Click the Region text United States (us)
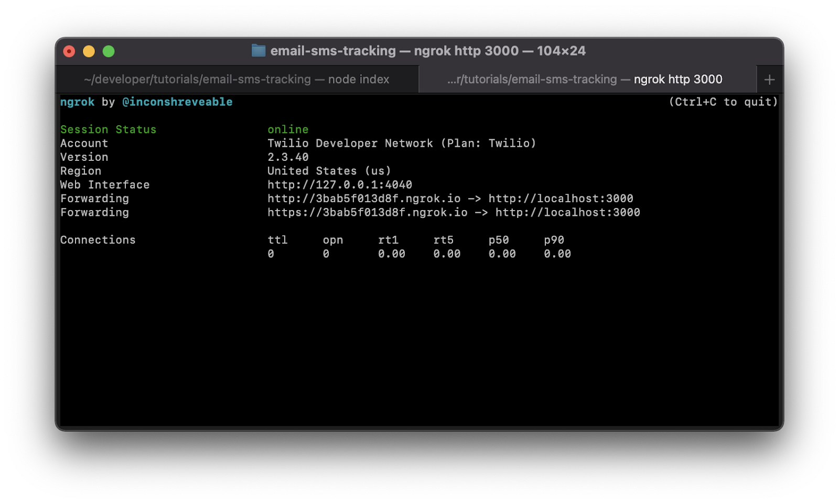839x504 pixels. [329, 170]
